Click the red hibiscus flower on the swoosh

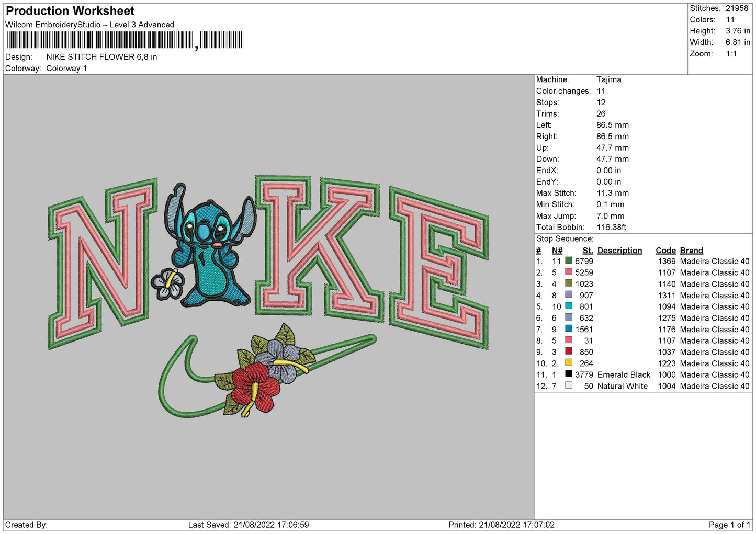pos(255,390)
